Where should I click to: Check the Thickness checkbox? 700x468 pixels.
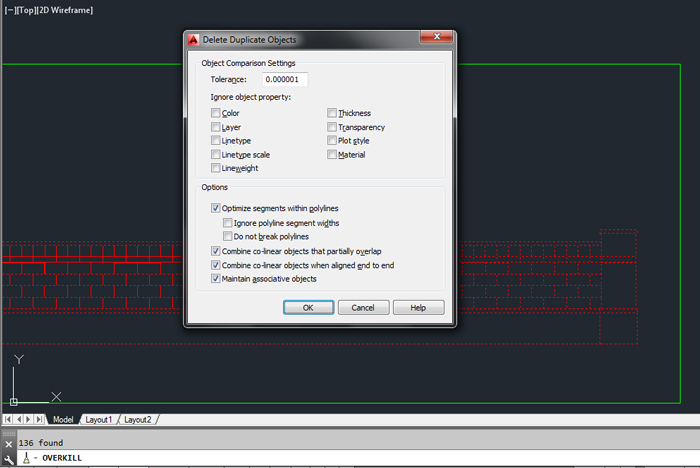332,113
